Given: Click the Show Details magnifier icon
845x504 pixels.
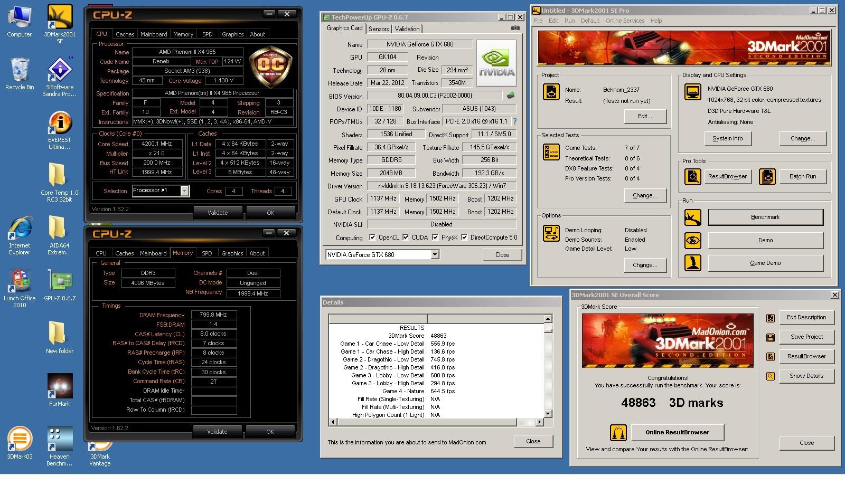Looking at the screenshot, I should (x=771, y=376).
